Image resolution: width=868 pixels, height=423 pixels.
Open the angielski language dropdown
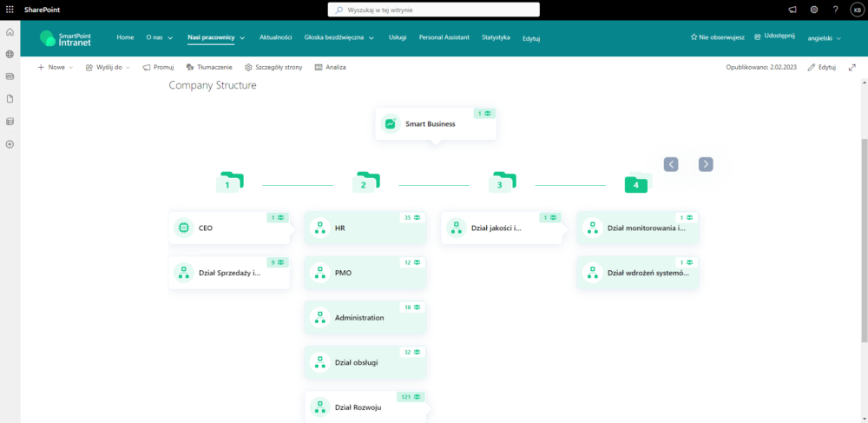(825, 38)
